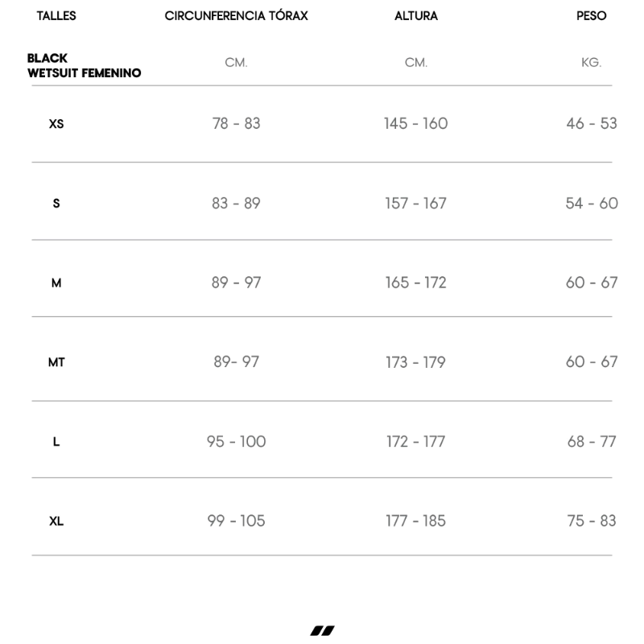644x644 pixels.
Task: Select the L size row label
Action: coord(56,442)
